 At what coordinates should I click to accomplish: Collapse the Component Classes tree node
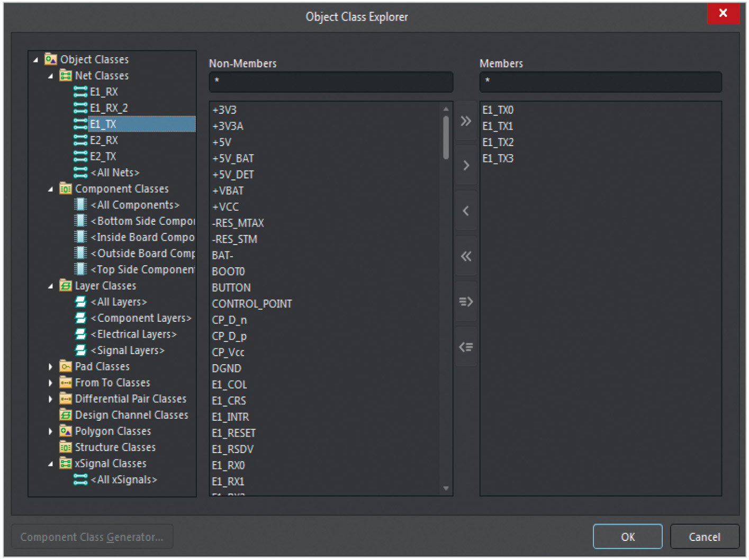coord(51,189)
